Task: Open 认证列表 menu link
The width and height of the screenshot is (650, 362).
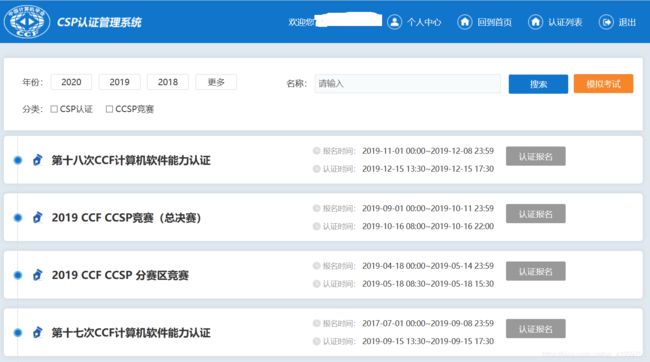Action: (565, 22)
